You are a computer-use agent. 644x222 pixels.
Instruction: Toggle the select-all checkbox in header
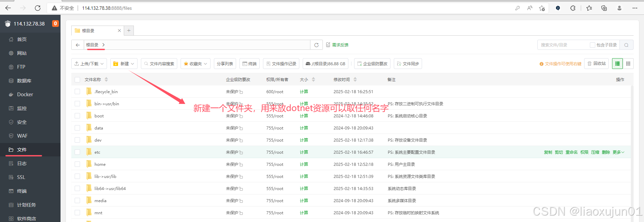coord(77,80)
